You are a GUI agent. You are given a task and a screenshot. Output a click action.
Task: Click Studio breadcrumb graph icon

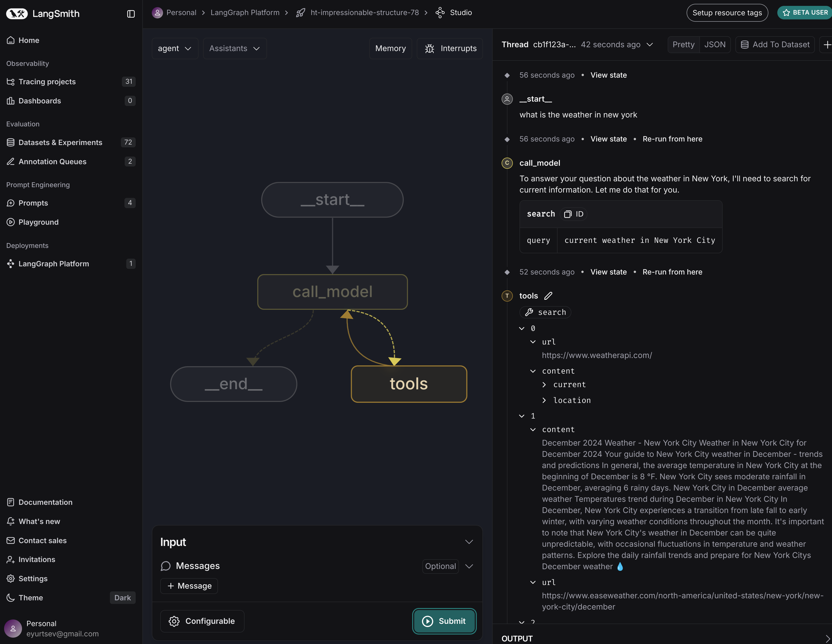click(440, 13)
